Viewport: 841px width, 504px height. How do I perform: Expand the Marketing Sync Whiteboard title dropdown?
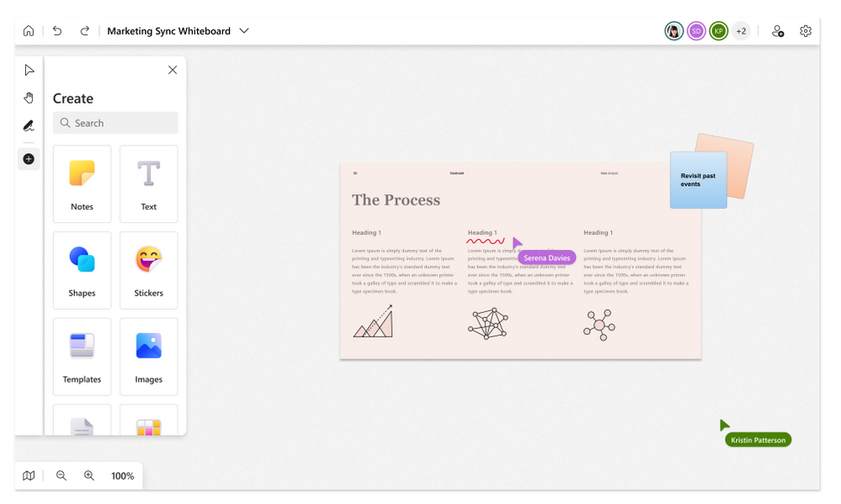[x=244, y=30]
